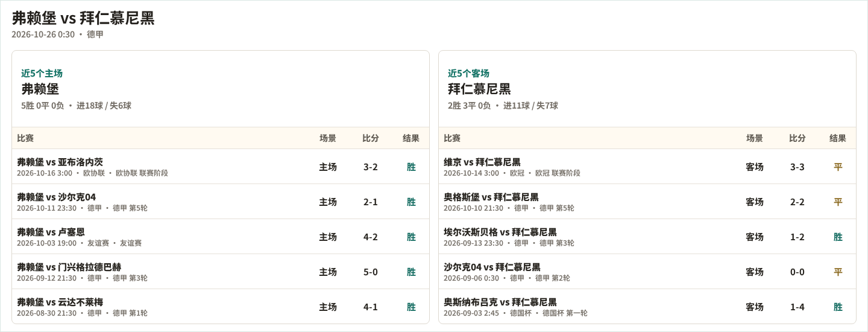The height and width of the screenshot is (332, 868).
Task: Click the 3-3 score in 维京 row
Action: [797, 167]
